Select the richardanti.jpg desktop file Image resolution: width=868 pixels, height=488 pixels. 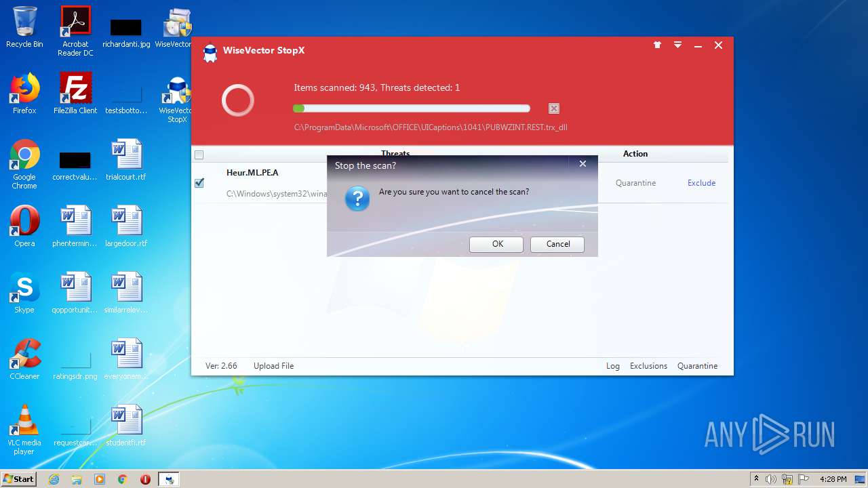pos(126,31)
